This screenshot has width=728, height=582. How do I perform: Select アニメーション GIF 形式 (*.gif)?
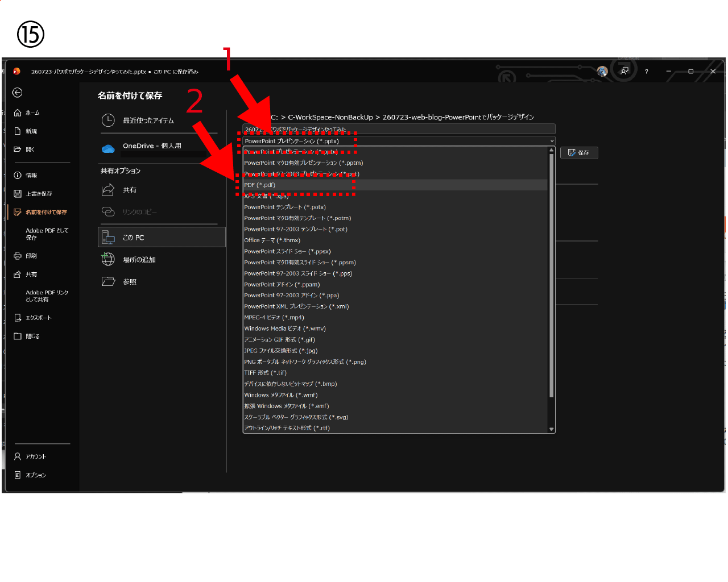click(395, 340)
